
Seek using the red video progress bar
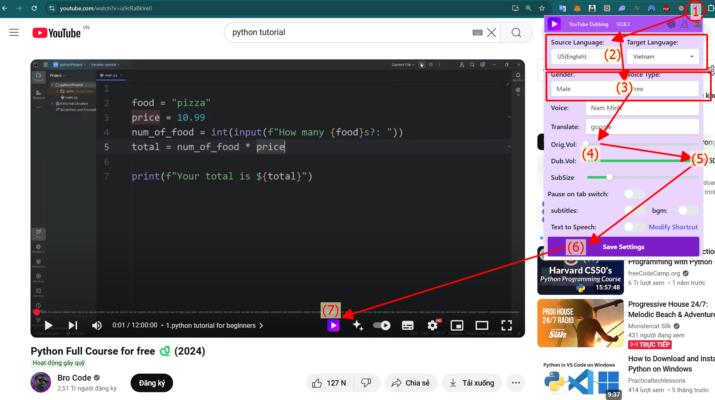[x=278, y=312]
